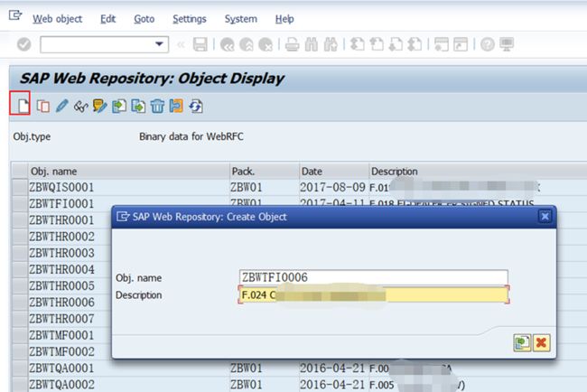Open the Web object menu
Screen dimensions: 587x392
[57, 19]
